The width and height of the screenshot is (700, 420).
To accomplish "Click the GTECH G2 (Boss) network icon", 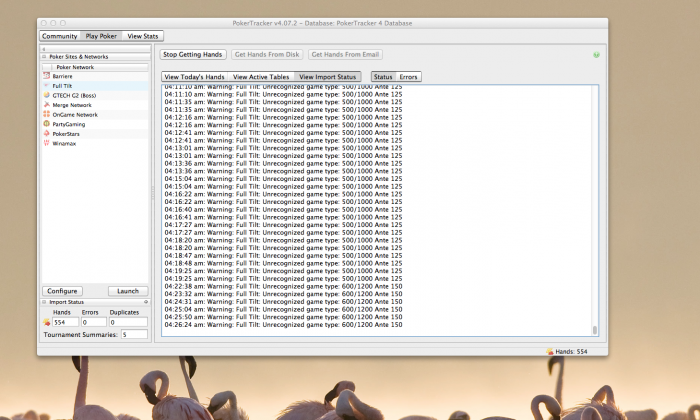I will (x=46, y=95).
